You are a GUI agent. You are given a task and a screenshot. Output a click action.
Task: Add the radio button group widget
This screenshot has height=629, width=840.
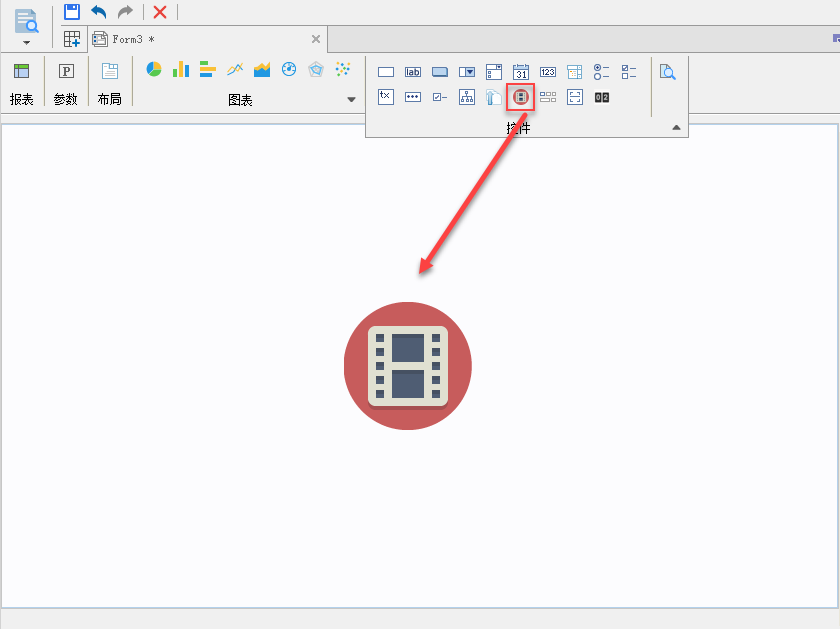click(601, 71)
